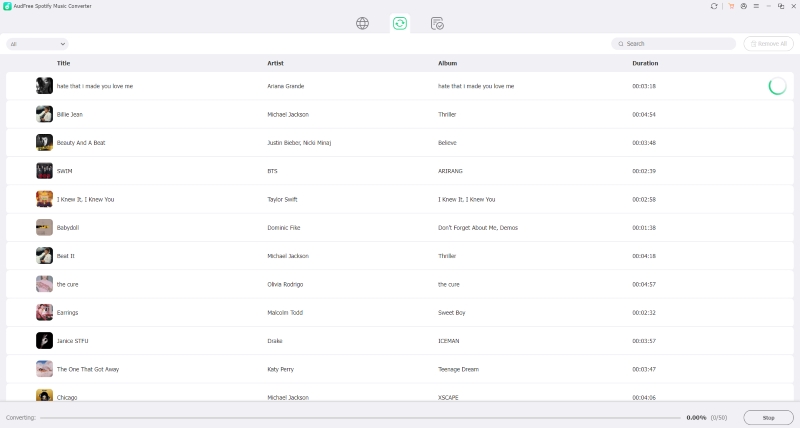Viewport: 800px width, 428px height.
Task: Click the title 'Chicago'
Action: pos(67,397)
